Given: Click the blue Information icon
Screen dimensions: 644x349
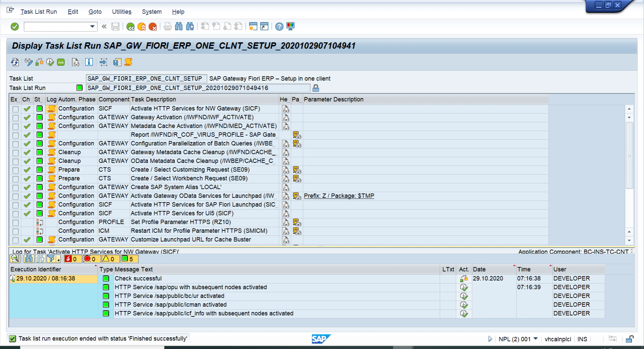Looking at the screenshot, I should [x=89, y=62].
